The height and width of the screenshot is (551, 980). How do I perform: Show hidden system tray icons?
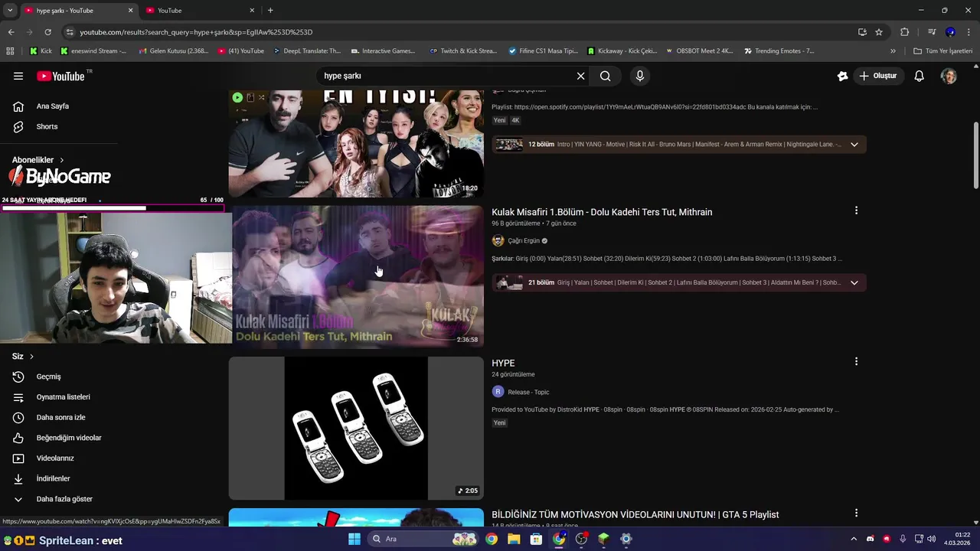854,539
